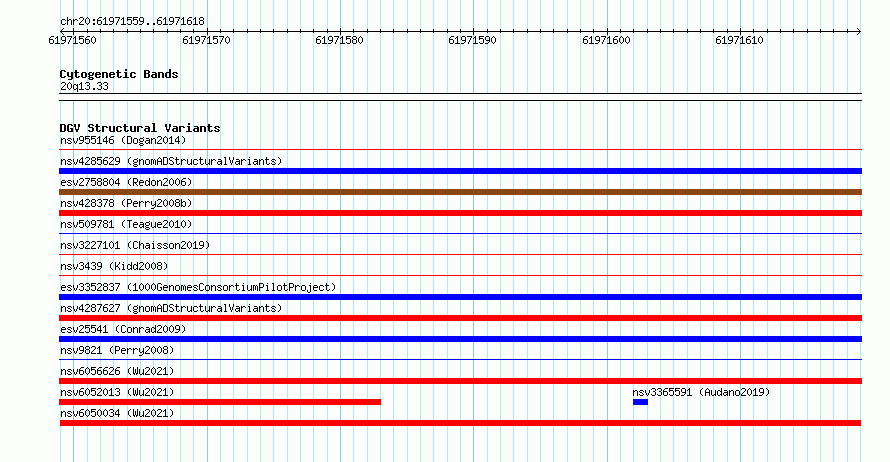Screen dimensions: 890x462
Task: Select the small blue nsv3365591 bar
Action: (640, 402)
